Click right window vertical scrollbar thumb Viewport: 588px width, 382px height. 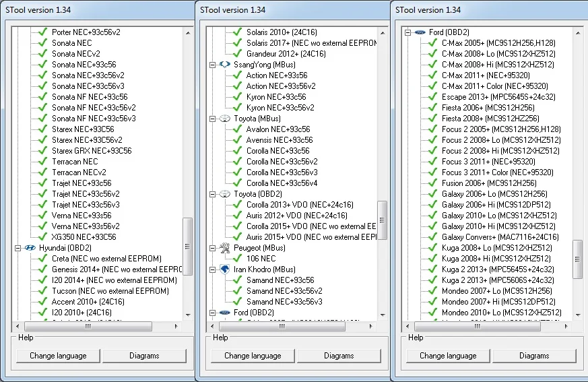577,259
